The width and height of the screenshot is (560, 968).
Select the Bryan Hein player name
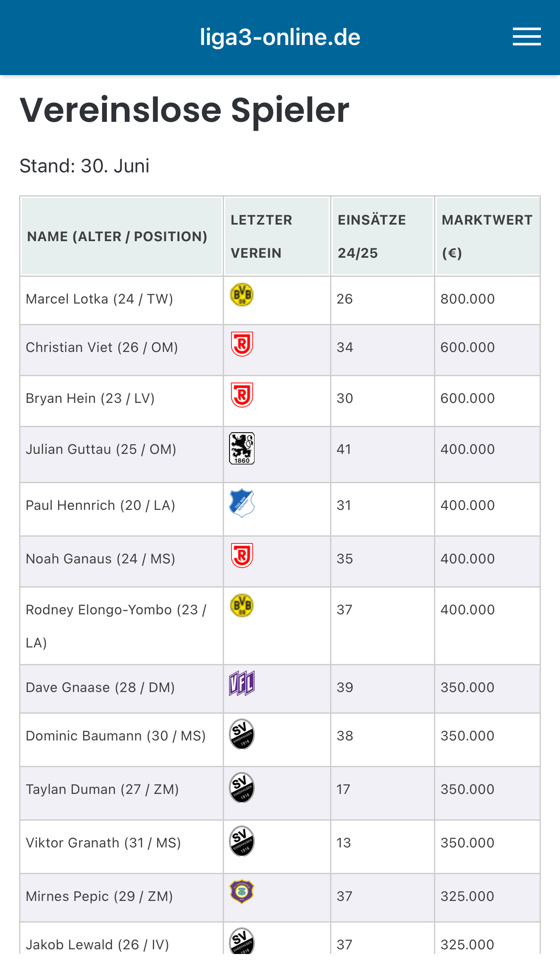(x=61, y=398)
